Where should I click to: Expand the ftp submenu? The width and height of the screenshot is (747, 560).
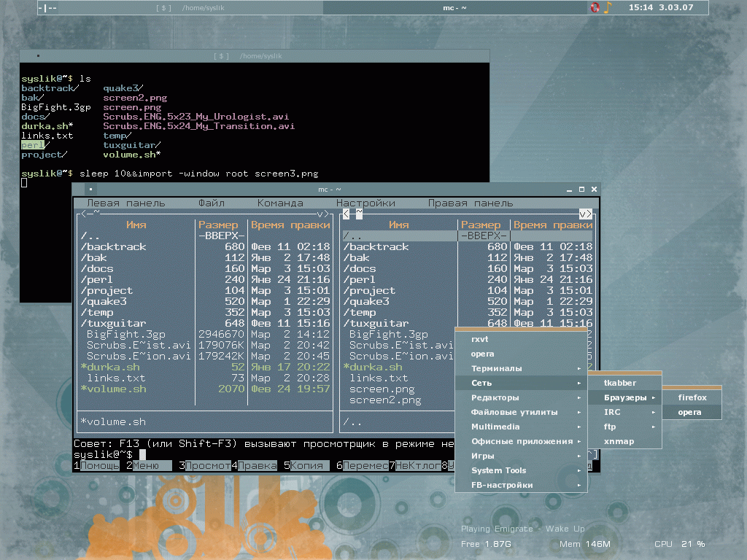click(x=625, y=427)
